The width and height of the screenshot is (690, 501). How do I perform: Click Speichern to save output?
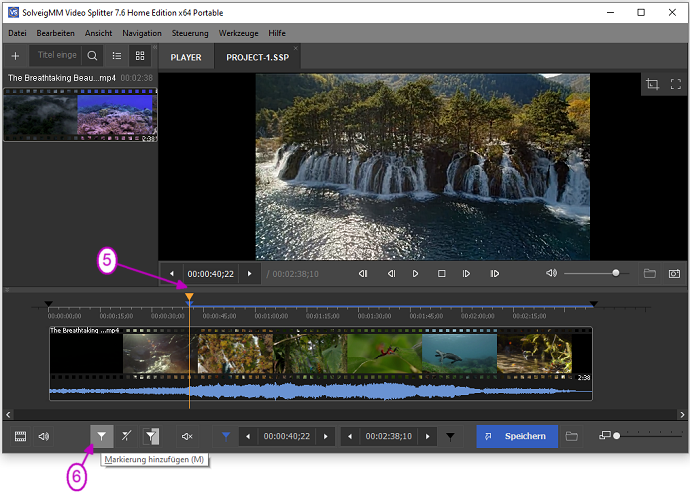point(517,436)
